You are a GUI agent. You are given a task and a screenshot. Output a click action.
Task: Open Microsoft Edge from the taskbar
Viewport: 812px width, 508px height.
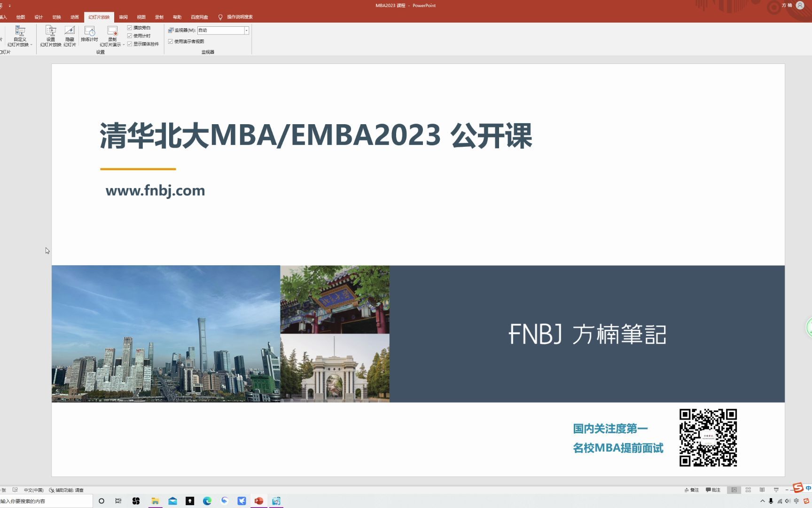207,501
